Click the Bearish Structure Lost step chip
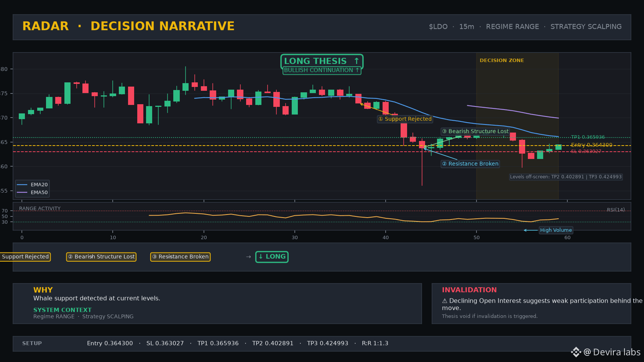Image resolution: width=644 pixels, height=362 pixels. pyautogui.click(x=101, y=257)
